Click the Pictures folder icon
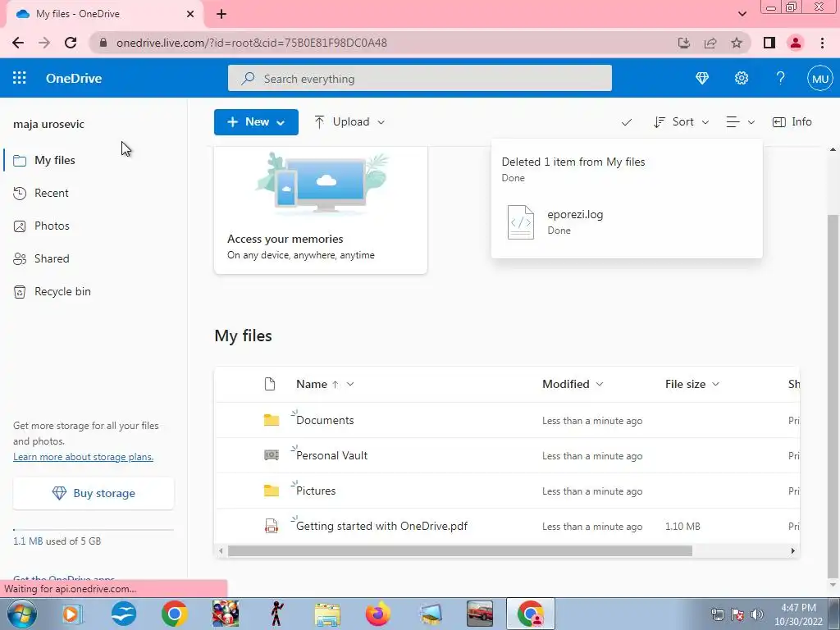The height and width of the screenshot is (630, 840). point(271,491)
